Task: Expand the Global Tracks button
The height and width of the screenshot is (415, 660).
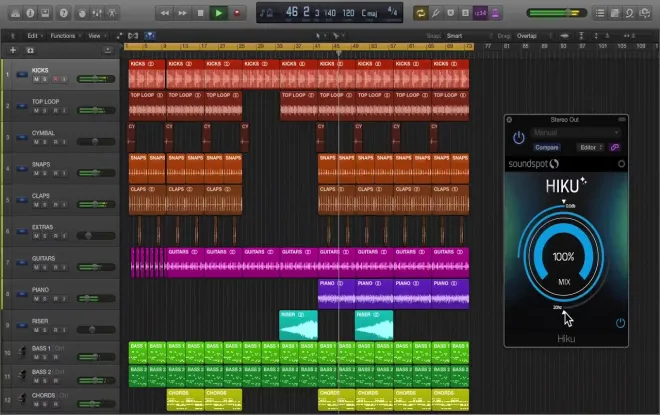Action: pos(108,51)
